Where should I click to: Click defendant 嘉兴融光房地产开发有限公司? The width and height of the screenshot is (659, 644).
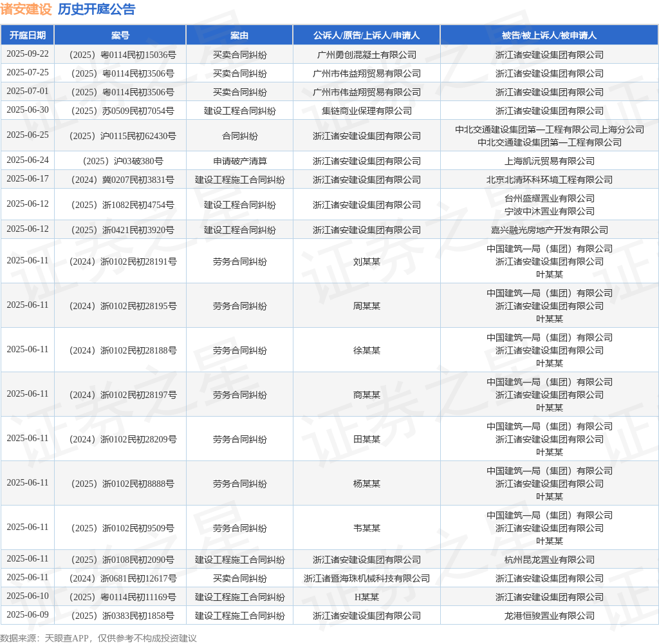tap(550, 230)
